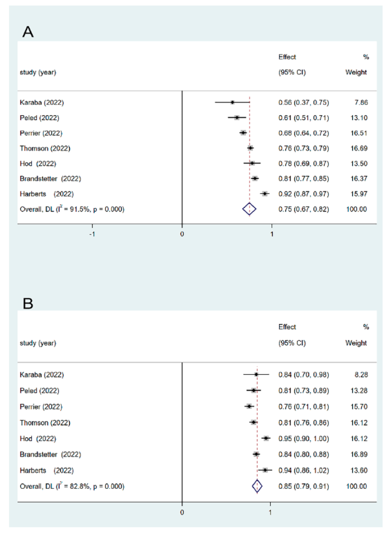
Task: Click the overall diamond marker in panel B
Action: pos(257,486)
